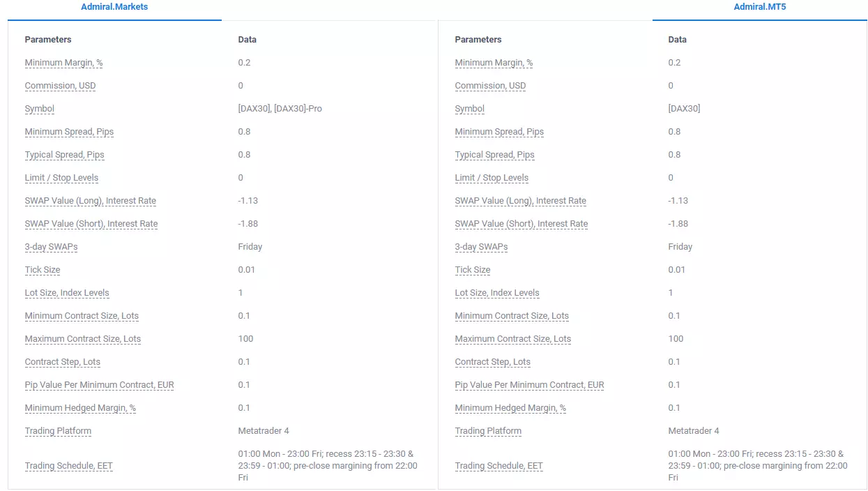Click Tick Size in the right table
The width and height of the screenshot is (868, 491).
tap(472, 270)
